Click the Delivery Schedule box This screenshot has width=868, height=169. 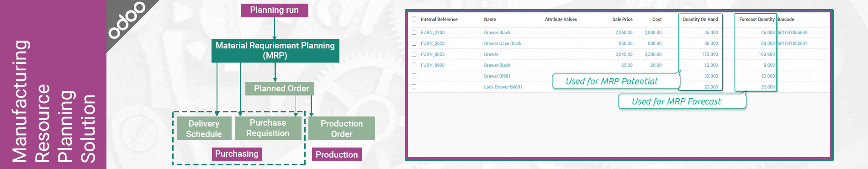click(204, 128)
